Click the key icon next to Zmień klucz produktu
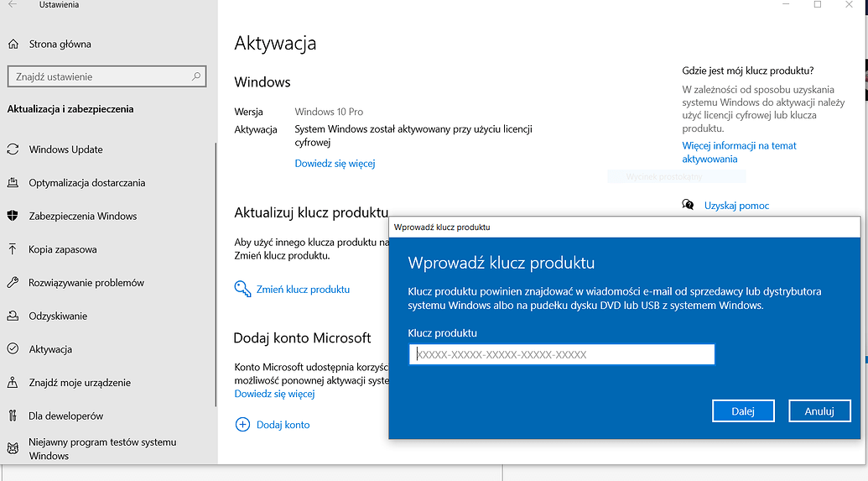 (x=242, y=289)
